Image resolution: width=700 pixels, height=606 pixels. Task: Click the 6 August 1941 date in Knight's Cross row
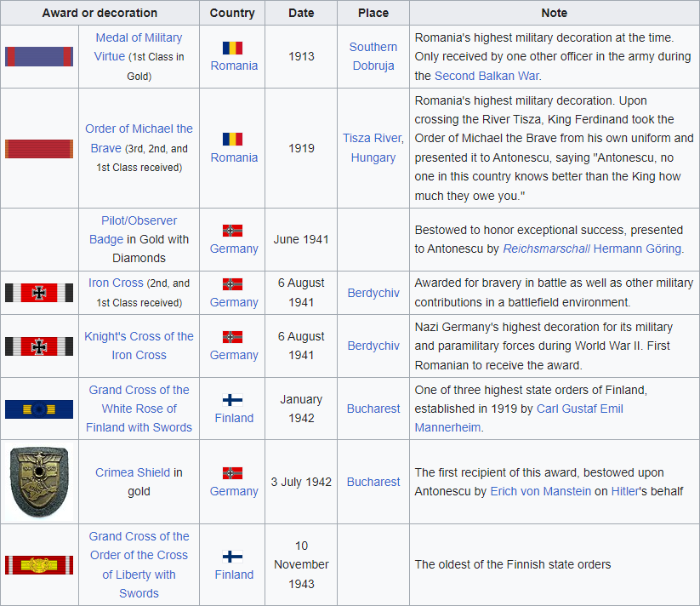click(x=301, y=346)
